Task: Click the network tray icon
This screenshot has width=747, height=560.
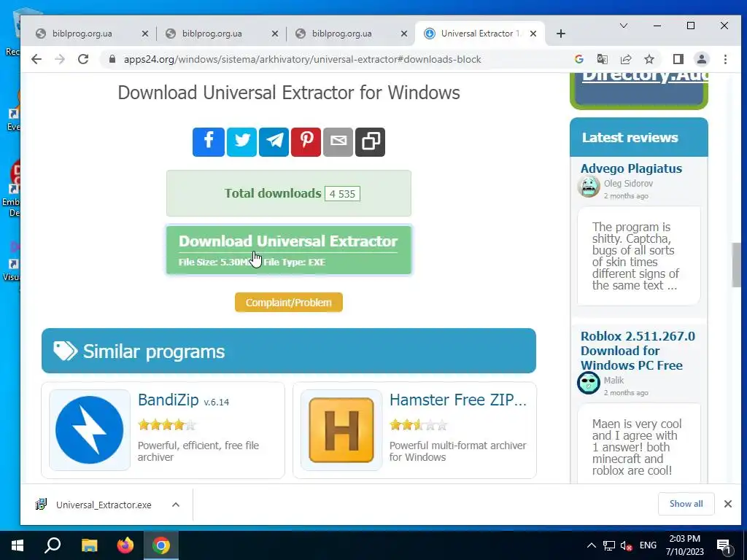Action: [608, 545]
